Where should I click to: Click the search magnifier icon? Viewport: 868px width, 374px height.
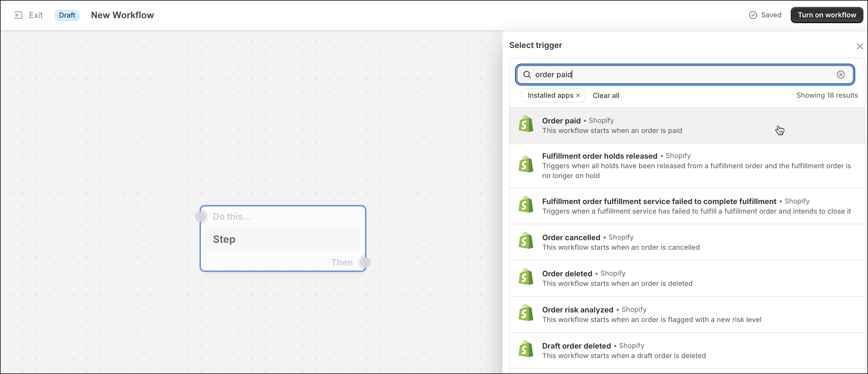(x=527, y=74)
